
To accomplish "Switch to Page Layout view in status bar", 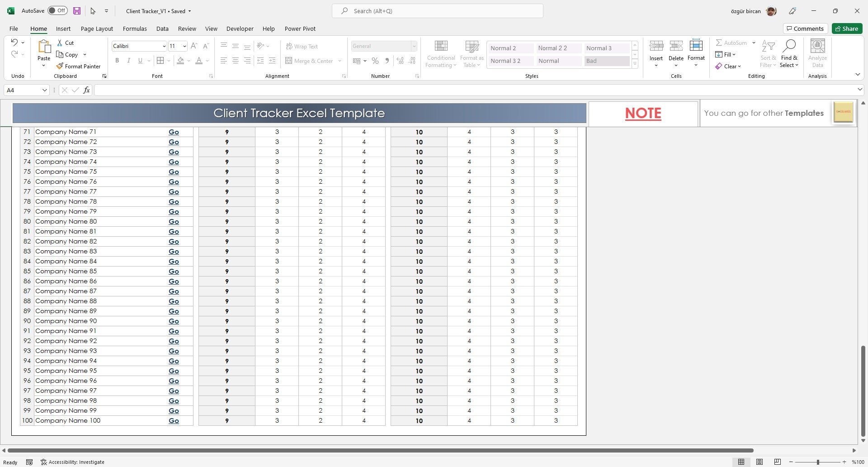I will pos(759,462).
